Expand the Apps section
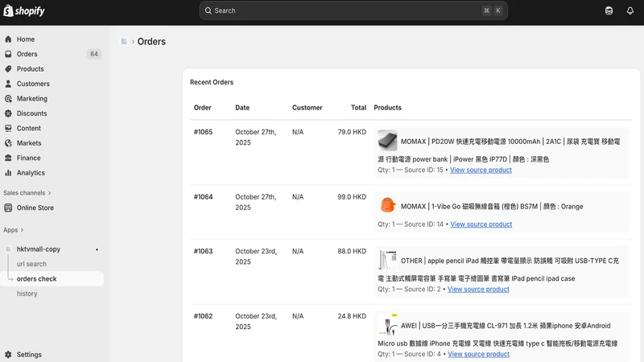The image size is (644, 362). (14, 230)
